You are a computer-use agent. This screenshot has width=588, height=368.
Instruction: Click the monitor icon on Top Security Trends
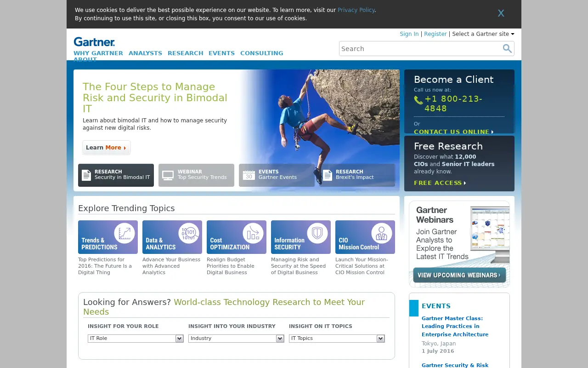pyautogui.click(x=168, y=175)
